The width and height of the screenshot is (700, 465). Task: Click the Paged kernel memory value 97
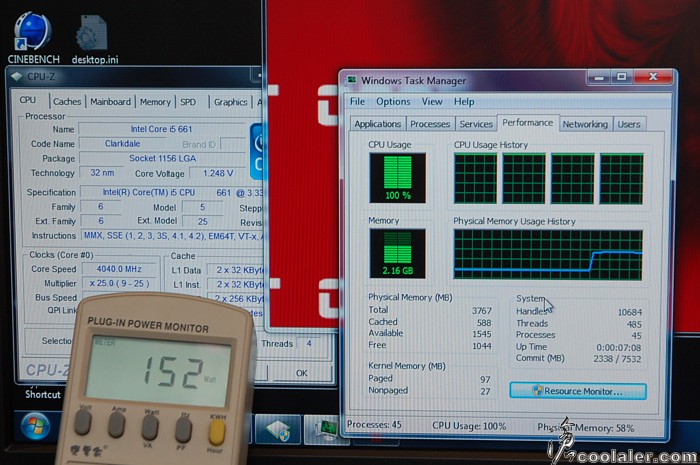(485, 380)
